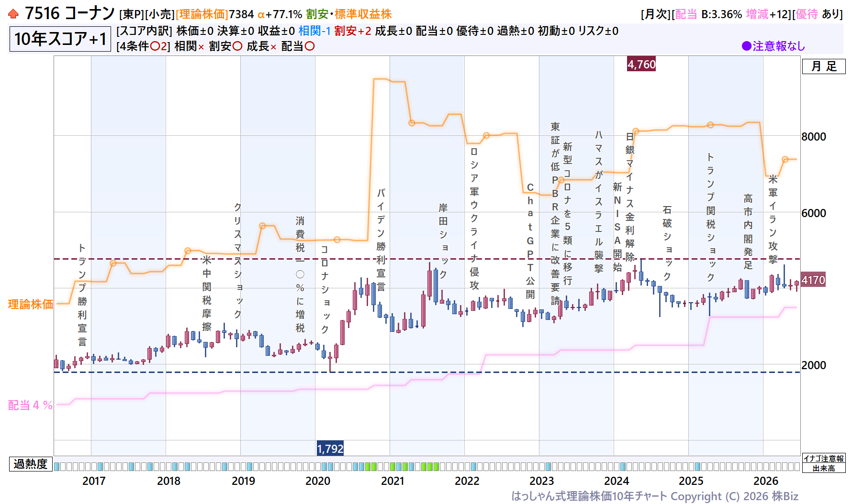
Task: Click the コロナショック event label
Action: pyautogui.click(x=325, y=289)
